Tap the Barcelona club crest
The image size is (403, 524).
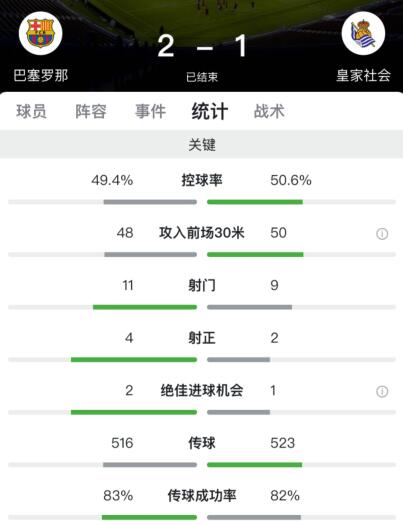pos(40,33)
